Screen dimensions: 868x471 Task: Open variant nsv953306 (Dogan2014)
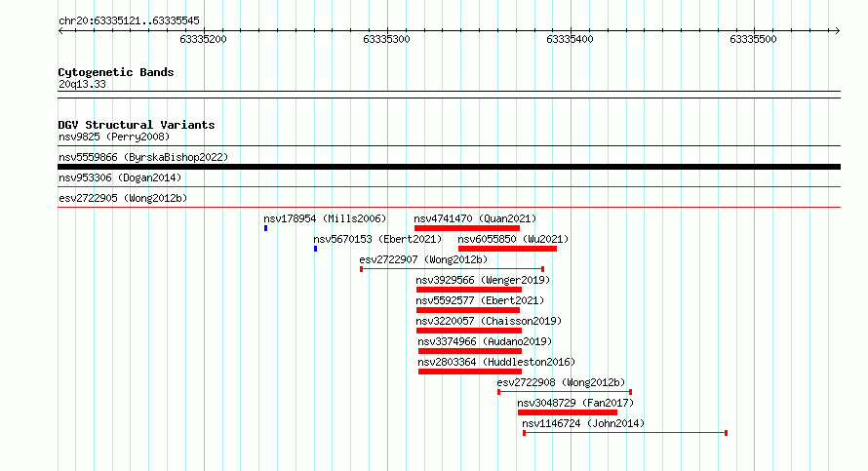[120, 177]
